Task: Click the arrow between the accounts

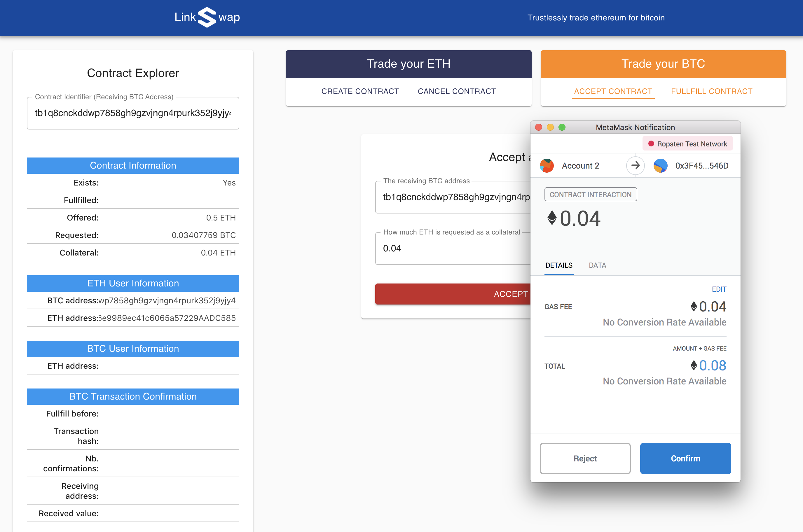Action: [635, 166]
